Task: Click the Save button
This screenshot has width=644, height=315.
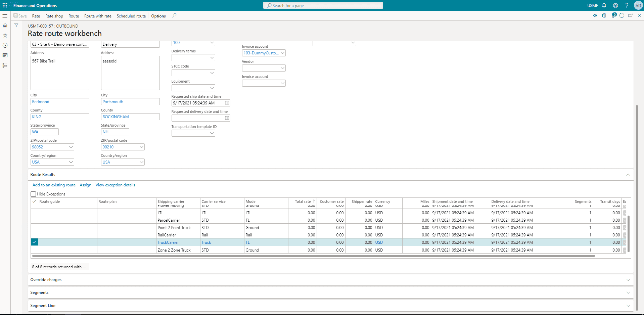Action: (x=20, y=16)
